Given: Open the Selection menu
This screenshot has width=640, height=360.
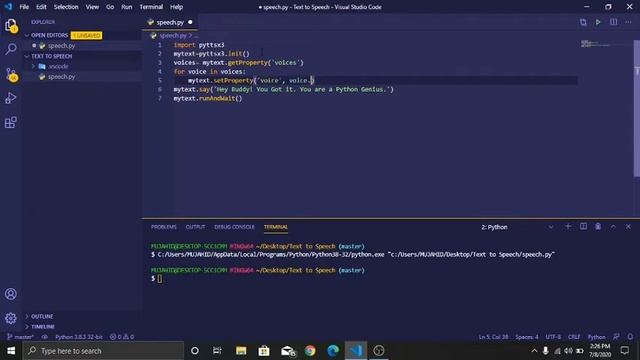Looking at the screenshot, I should (x=66, y=7).
